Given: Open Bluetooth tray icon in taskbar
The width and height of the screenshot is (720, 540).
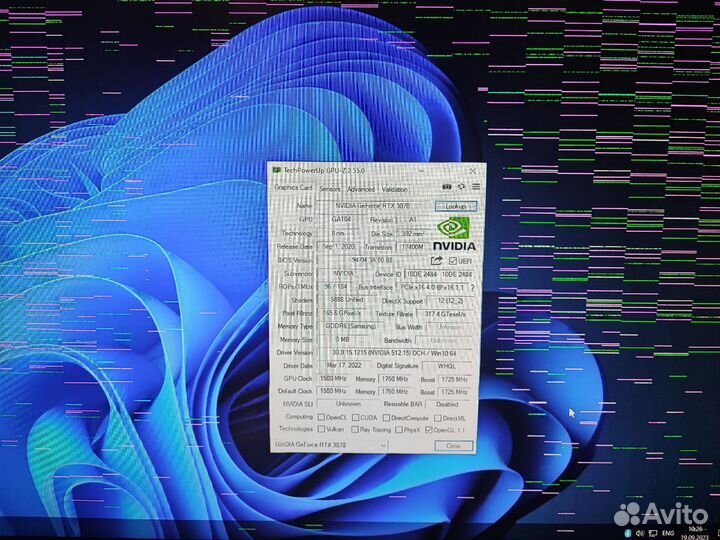Looking at the screenshot, I should pyautogui.click(x=628, y=533).
